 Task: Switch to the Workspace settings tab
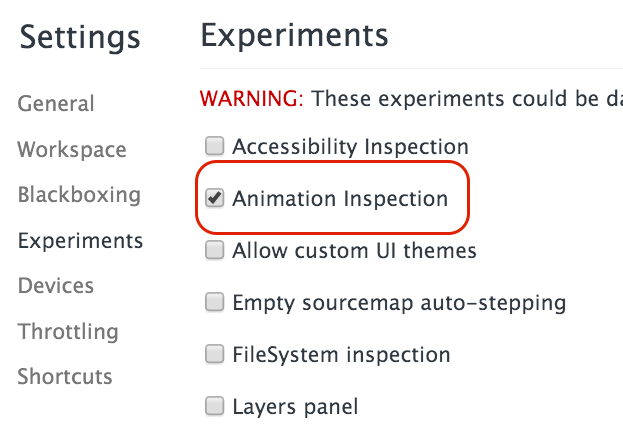coord(72,150)
